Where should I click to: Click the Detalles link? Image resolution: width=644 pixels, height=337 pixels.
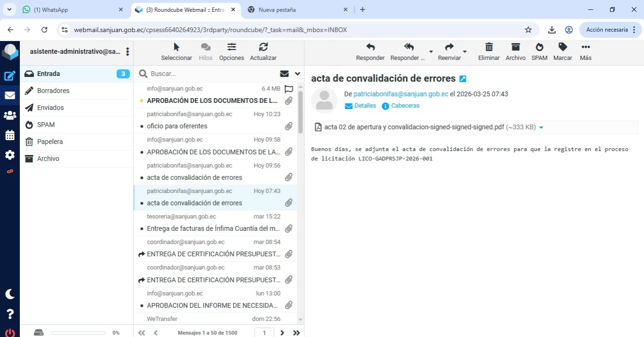point(365,106)
